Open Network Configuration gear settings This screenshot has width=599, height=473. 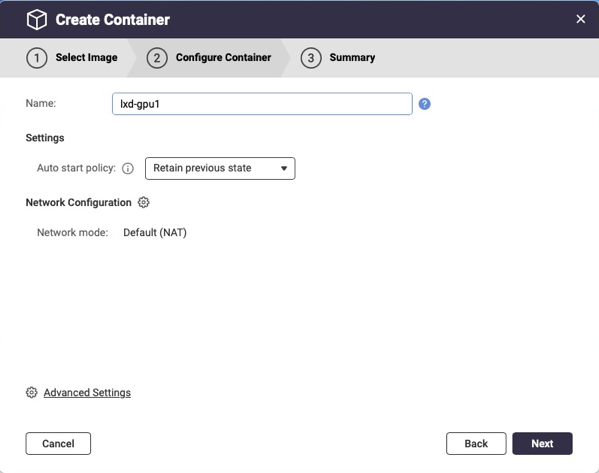tap(143, 202)
